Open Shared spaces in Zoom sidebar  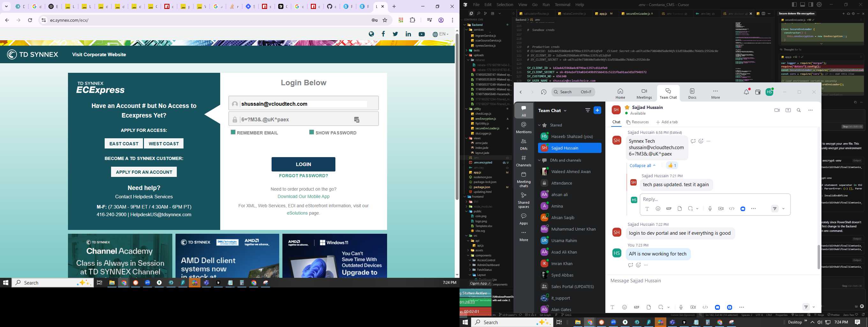coord(524,200)
